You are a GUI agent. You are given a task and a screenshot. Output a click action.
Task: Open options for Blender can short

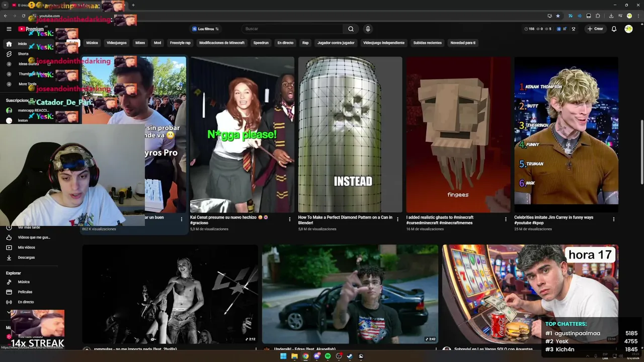tap(397, 219)
